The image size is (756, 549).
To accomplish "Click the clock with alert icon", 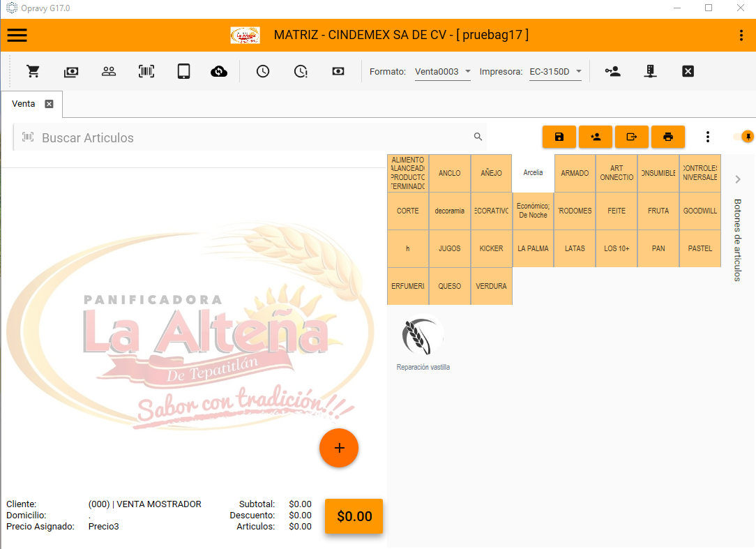I will click(x=301, y=71).
